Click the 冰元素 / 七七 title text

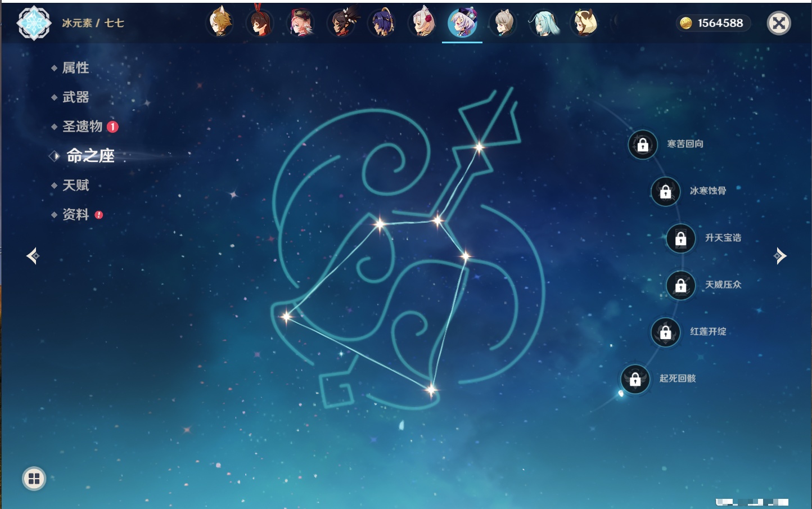coord(93,23)
